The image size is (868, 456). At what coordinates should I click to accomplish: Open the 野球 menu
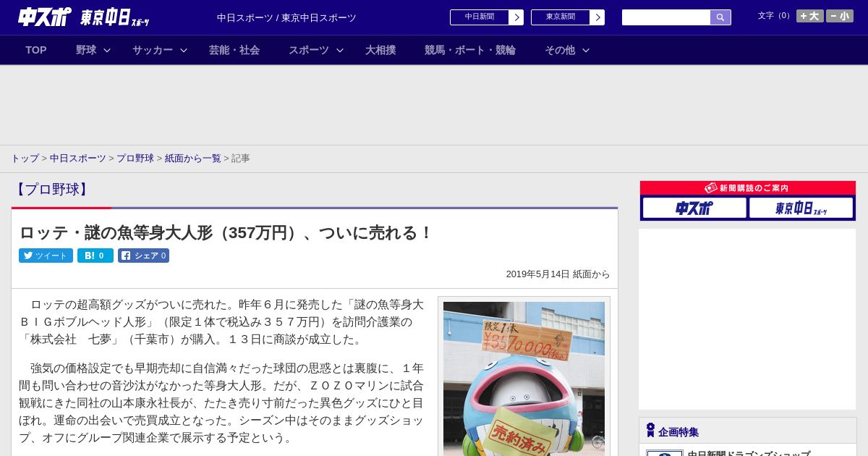coord(86,50)
